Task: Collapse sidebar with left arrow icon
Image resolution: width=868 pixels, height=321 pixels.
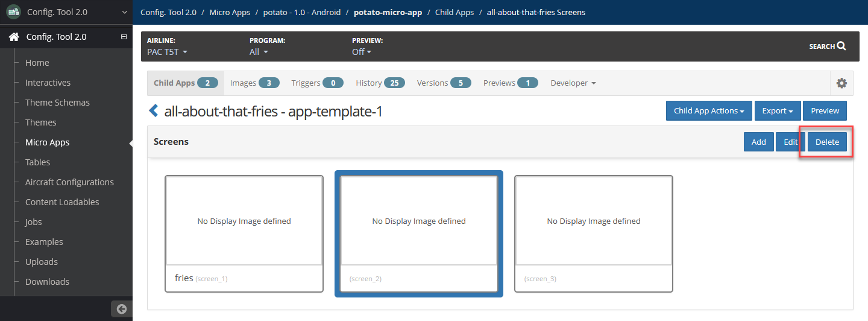Action: pyautogui.click(x=122, y=309)
